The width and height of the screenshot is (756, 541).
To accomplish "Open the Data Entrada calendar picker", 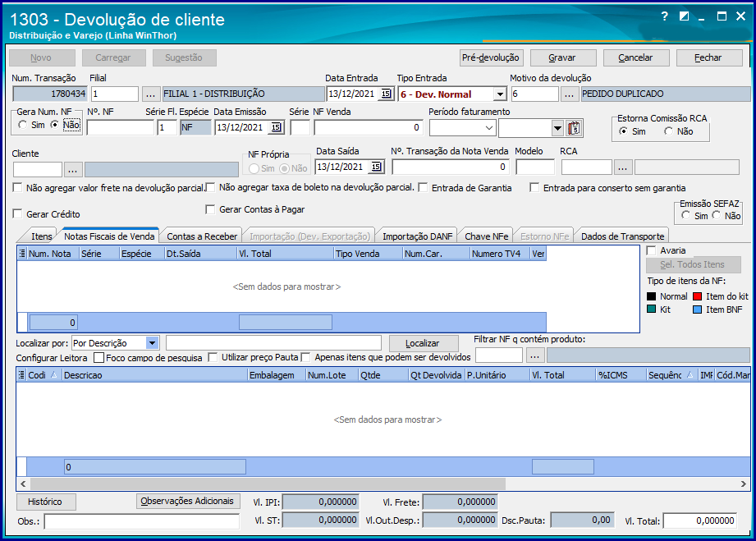I will pos(386,94).
